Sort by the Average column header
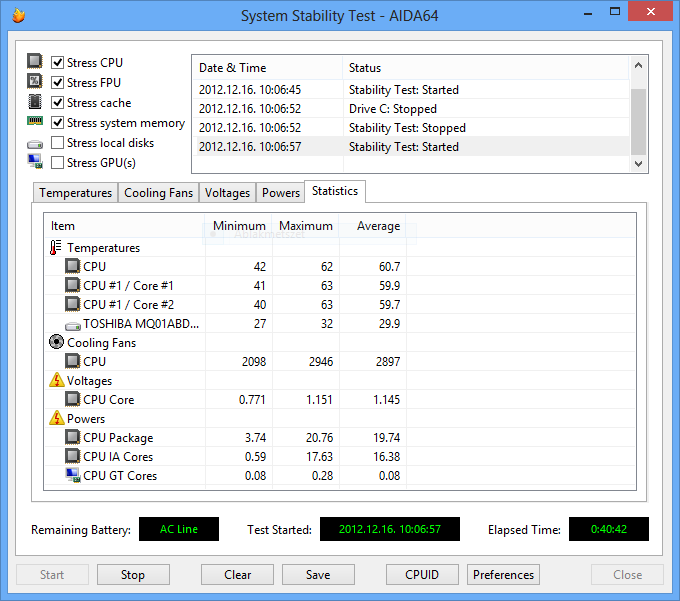The height and width of the screenshot is (601, 680). [378, 226]
